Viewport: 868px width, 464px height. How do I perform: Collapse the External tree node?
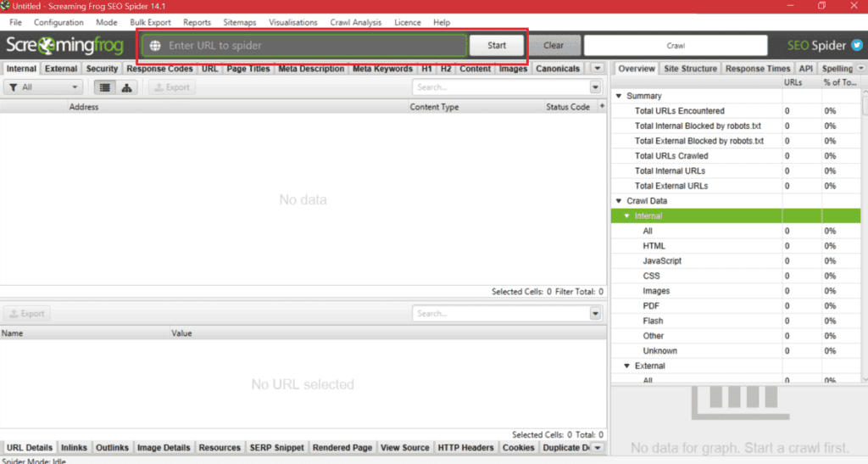coord(626,366)
